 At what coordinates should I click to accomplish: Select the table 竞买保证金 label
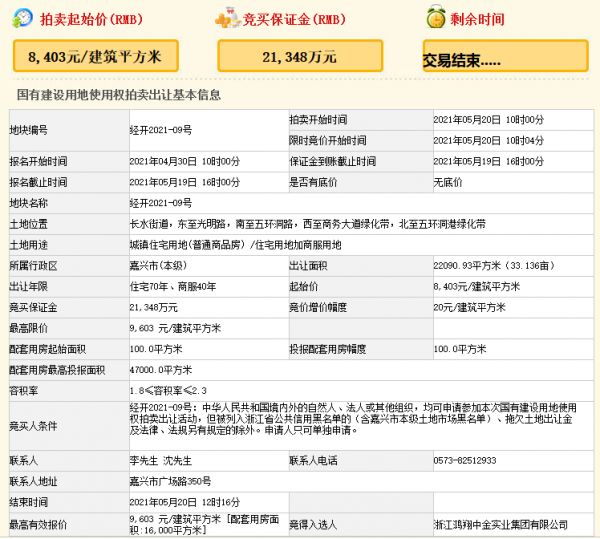pos(34,307)
